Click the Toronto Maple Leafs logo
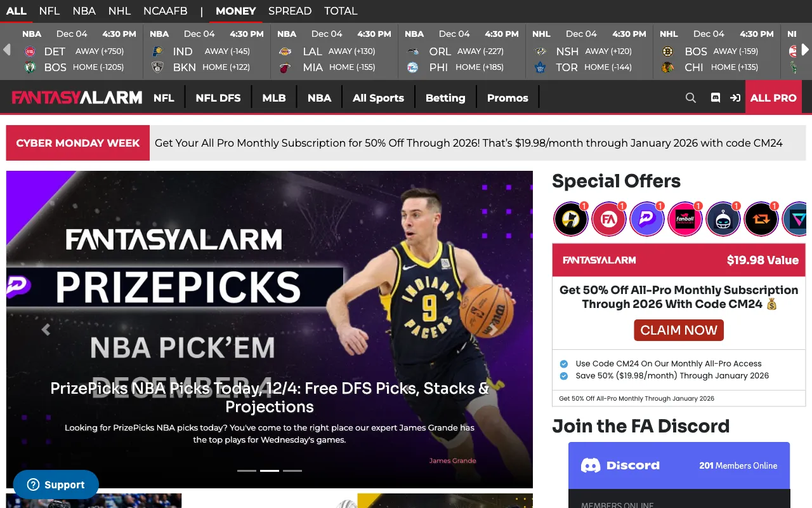This screenshot has width=812, height=508. (540, 67)
